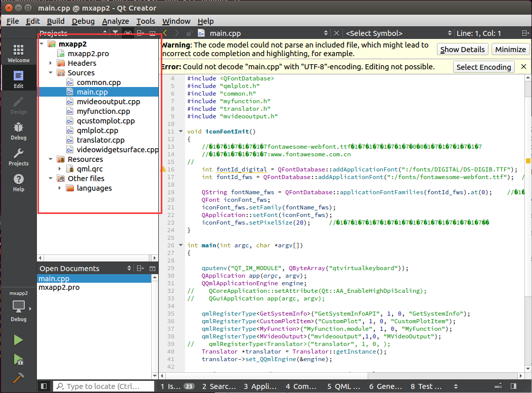Open the Analyze menu
The width and height of the screenshot is (532, 393).
115,21
